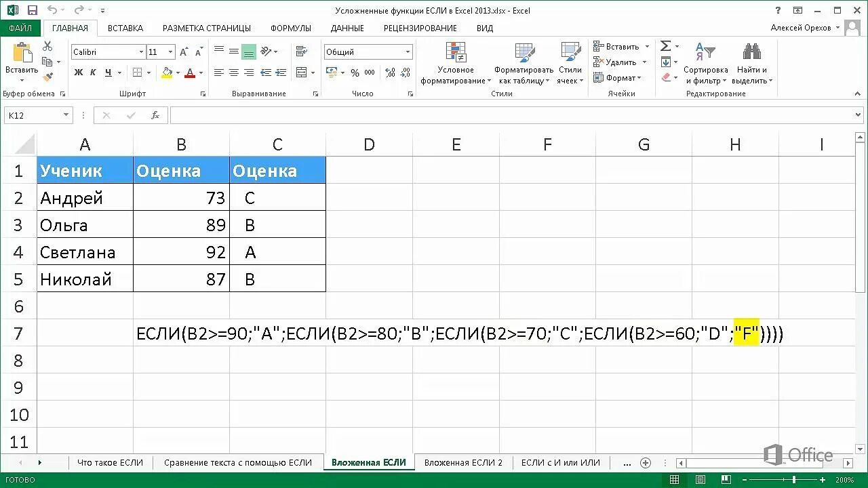Click the Borders icon
This screenshot has height=488, width=868.
138,73
